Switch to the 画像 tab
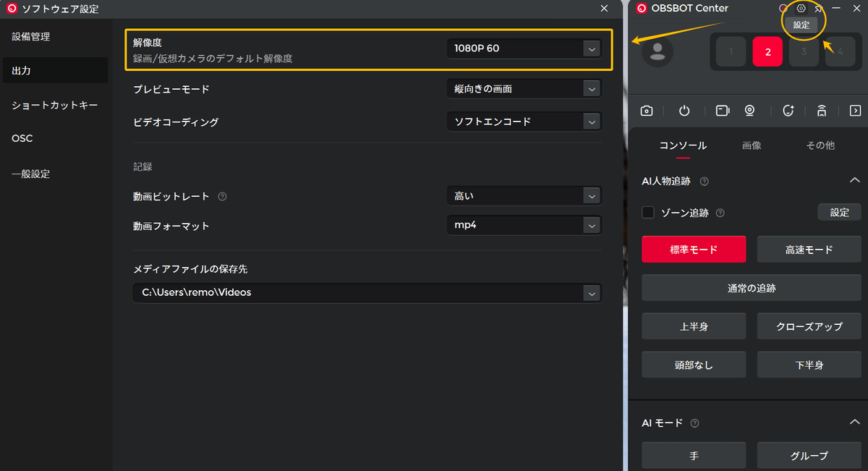The image size is (868, 471). coord(752,145)
